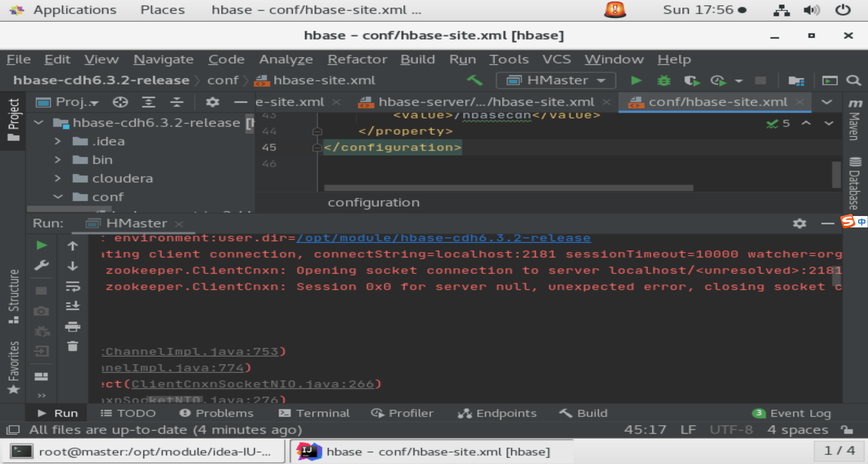868x464 pixels.
Task: Open the Terminal tool window
Action: (314, 413)
